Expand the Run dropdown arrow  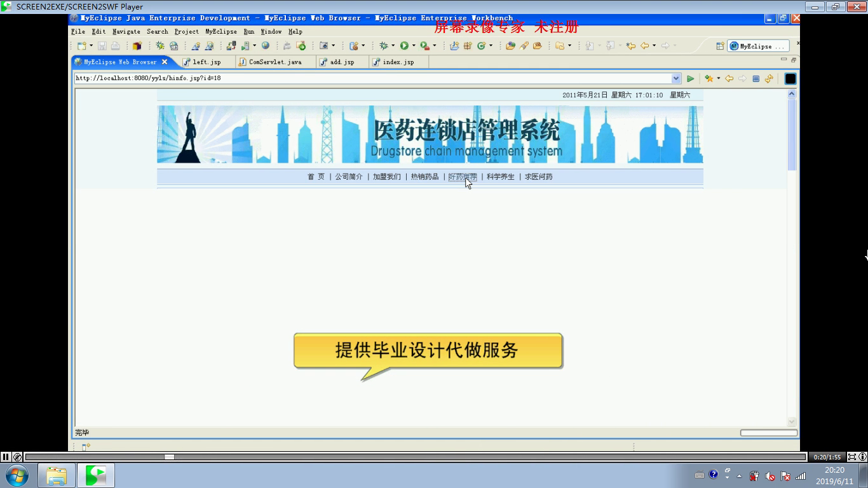[x=413, y=46]
